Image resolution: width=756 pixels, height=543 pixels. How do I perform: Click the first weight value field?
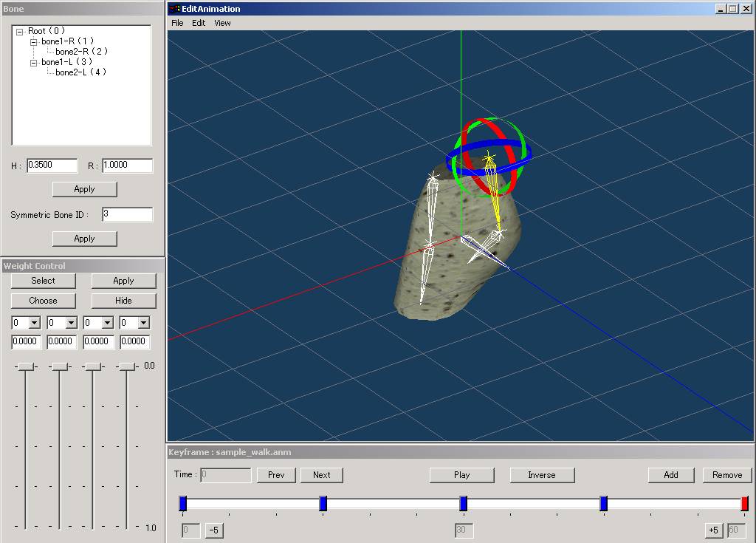(x=26, y=342)
